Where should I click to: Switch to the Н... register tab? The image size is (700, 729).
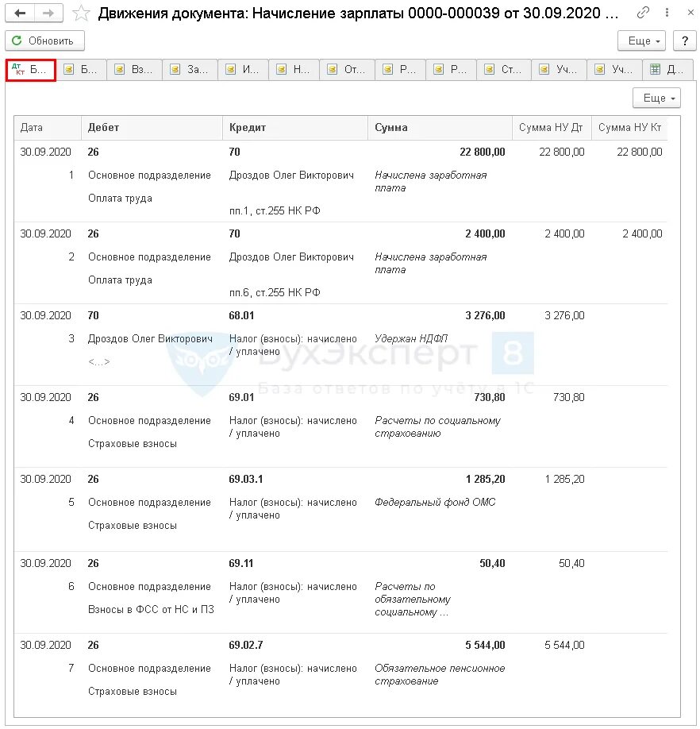click(294, 70)
